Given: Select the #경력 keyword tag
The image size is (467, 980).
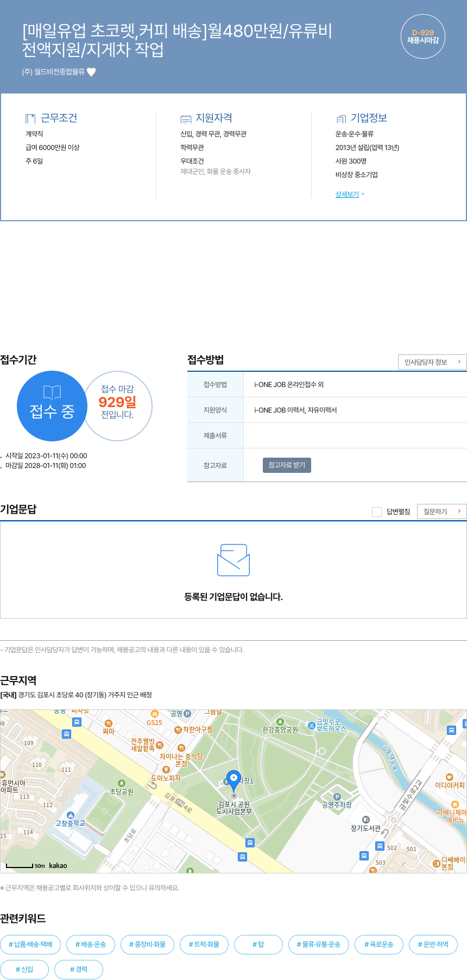Looking at the screenshot, I should (79, 970).
